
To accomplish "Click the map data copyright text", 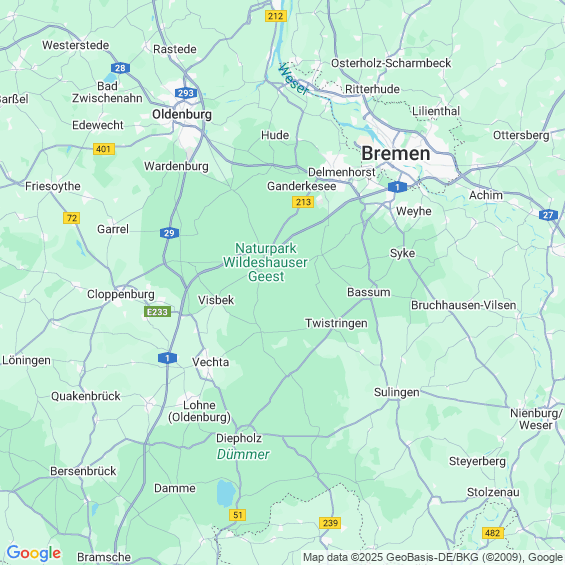I will (x=433, y=557).
